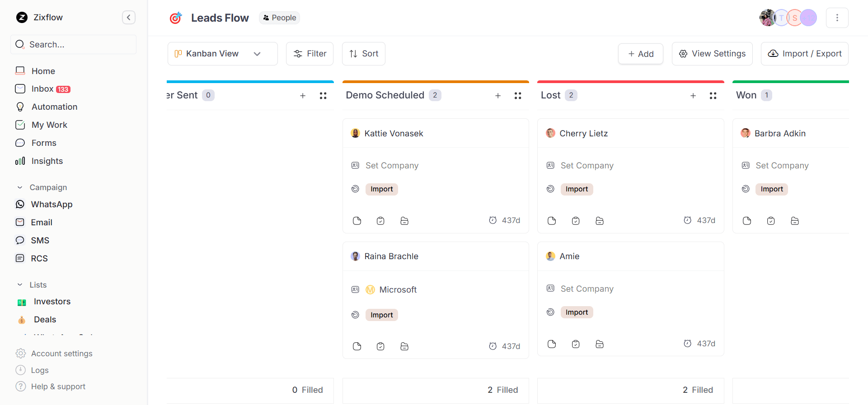
Task: Open files icon on Cherry Lietz's card
Action: [x=600, y=221]
